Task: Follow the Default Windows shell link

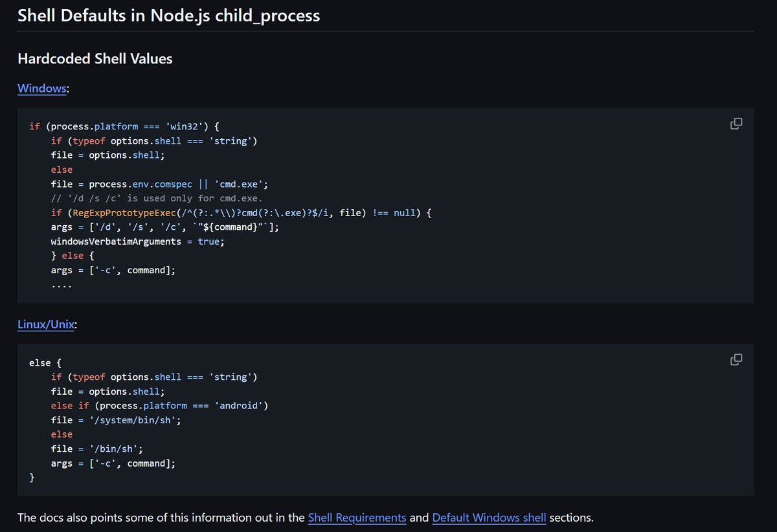Action: 489,518
